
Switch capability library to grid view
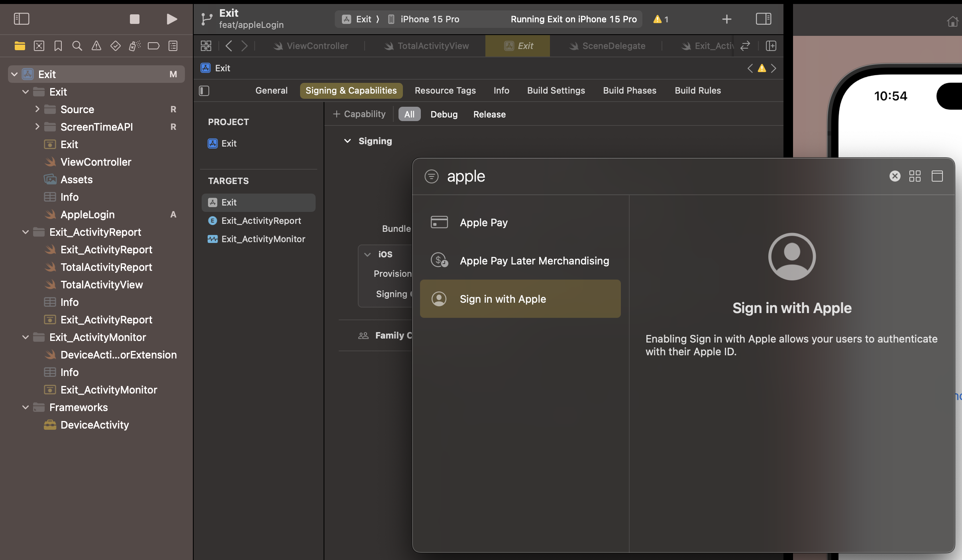pyautogui.click(x=915, y=176)
